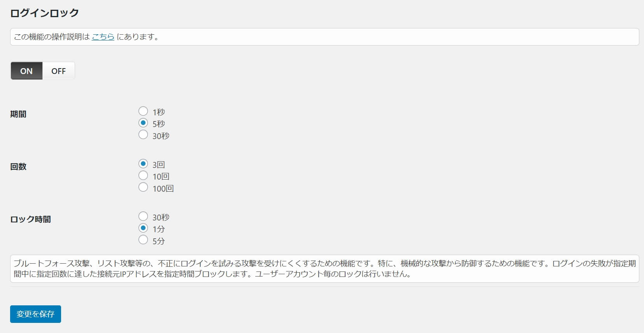The image size is (644, 333).
Task: Click the 変更を保存 button
Action: pyautogui.click(x=35, y=314)
